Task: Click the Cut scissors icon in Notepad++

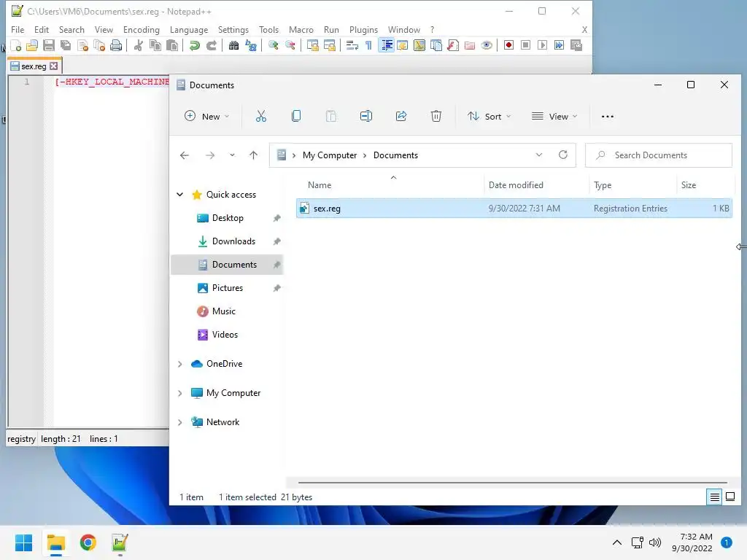Action: pyautogui.click(x=138, y=45)
